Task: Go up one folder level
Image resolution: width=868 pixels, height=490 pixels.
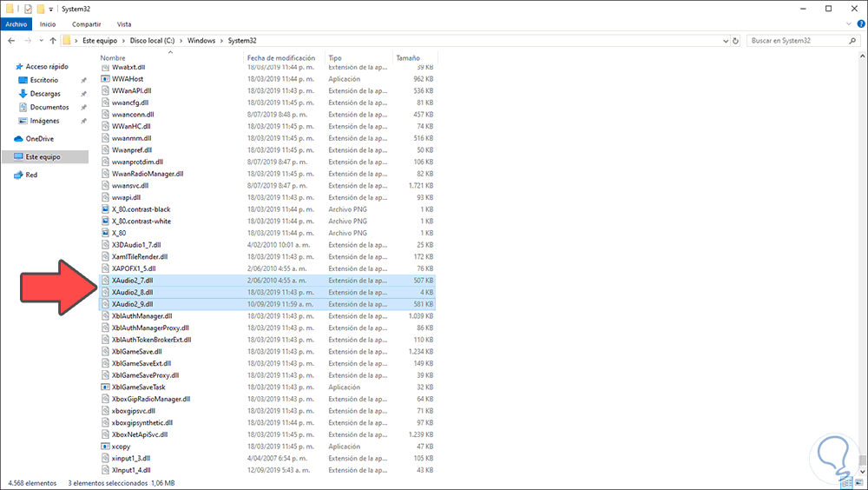Action: [x=53, y=41]
